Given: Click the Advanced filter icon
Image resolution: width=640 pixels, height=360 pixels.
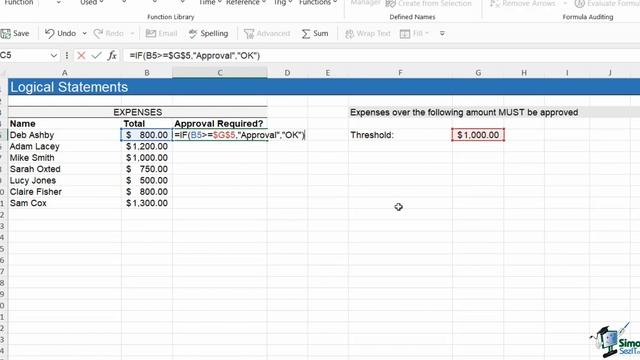Looking at the screenshot, I should 249,33.
